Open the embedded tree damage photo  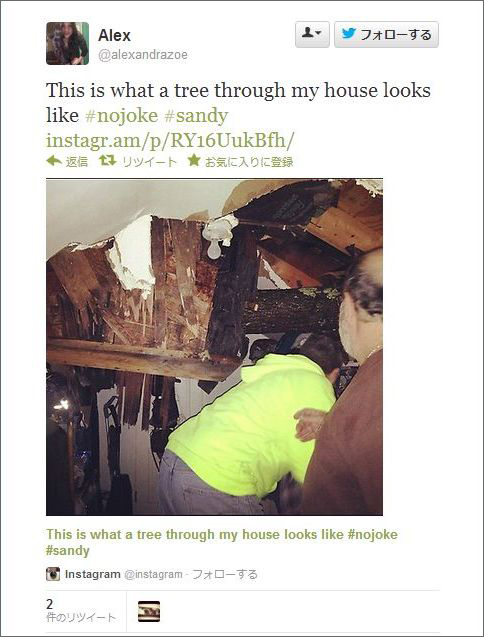pyautogui.click(x=214, y=347)
